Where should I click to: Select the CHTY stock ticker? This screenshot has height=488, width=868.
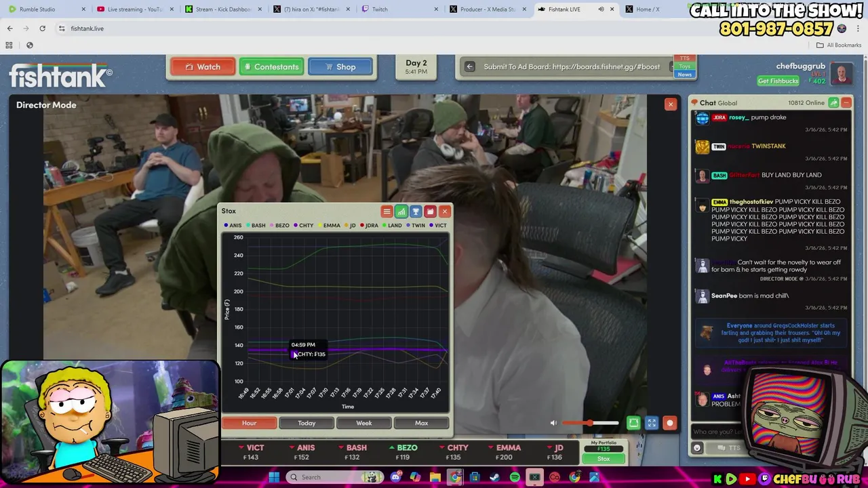[454, 452]
